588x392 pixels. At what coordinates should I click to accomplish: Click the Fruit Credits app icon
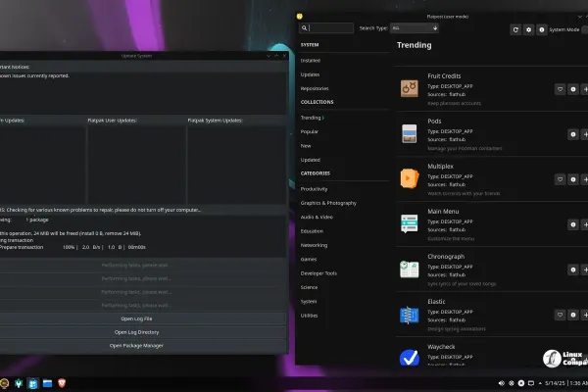[x=409, y=88]
